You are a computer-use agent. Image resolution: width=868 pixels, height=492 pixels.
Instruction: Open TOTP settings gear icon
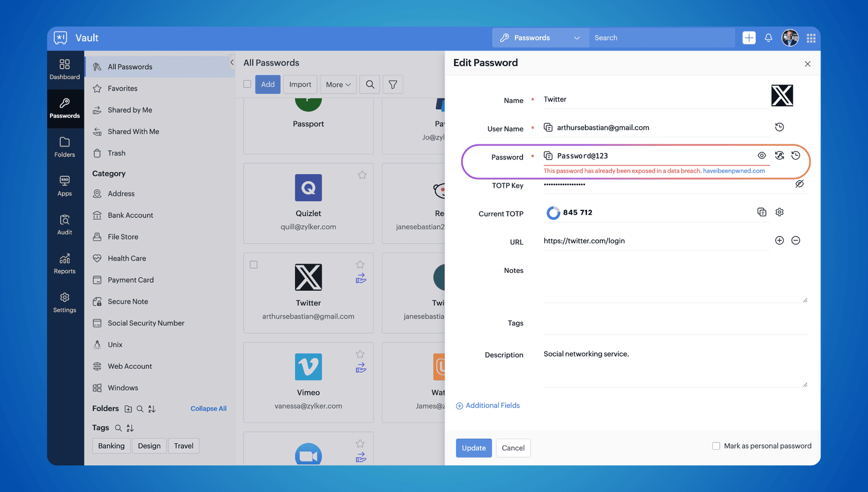pos(779,212)
